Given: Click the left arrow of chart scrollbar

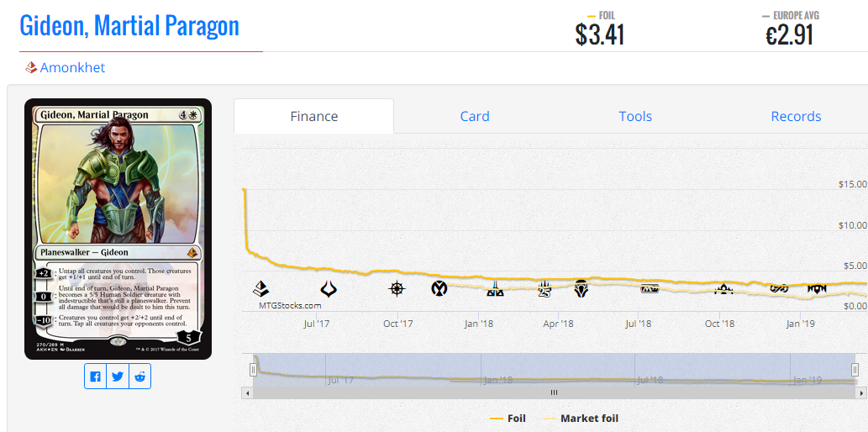Looking at the screenshot, I should [x=248, y=392].
